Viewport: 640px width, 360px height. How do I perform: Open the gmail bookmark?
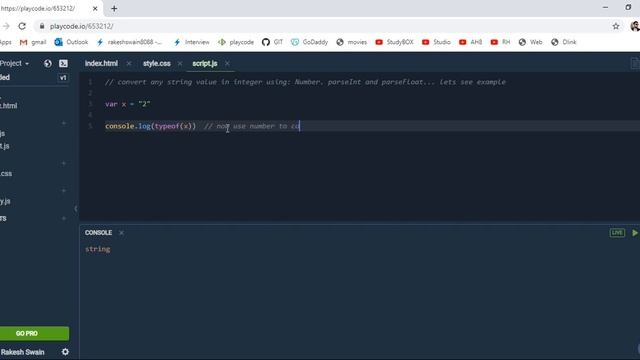coord(33,42)
